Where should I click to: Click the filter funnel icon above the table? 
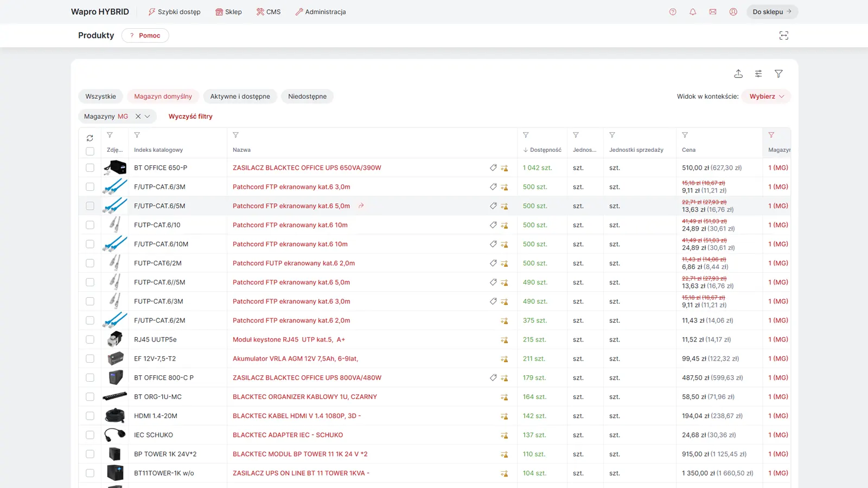(x=779, y=73)
